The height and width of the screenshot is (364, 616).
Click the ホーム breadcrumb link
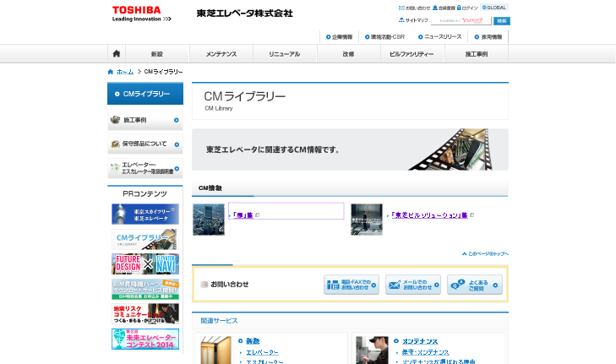click(125, 72)
